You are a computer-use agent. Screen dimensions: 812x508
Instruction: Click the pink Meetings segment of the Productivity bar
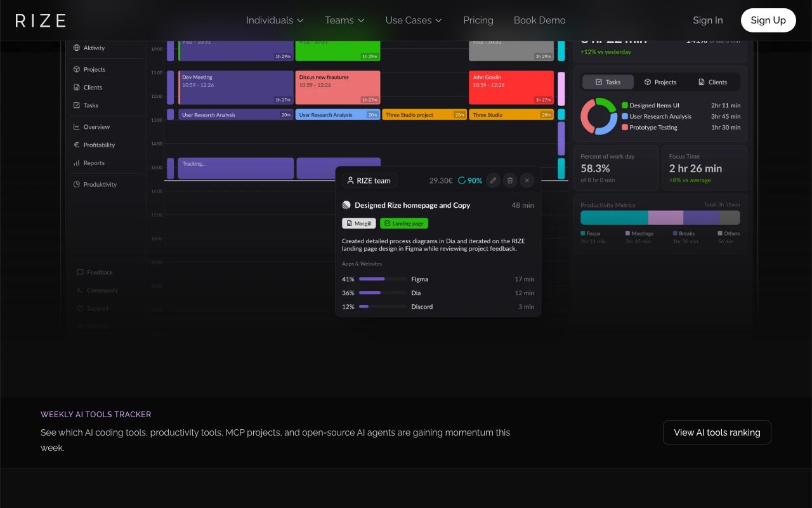(x=665, y=218)
